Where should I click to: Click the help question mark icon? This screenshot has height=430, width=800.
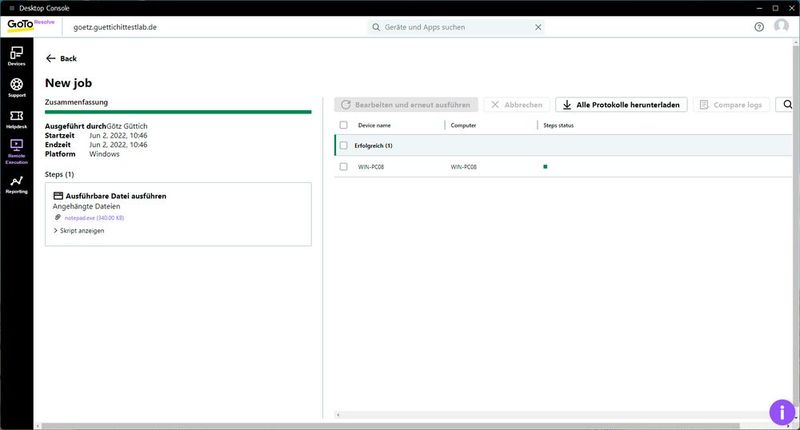(x=759, y=27)
